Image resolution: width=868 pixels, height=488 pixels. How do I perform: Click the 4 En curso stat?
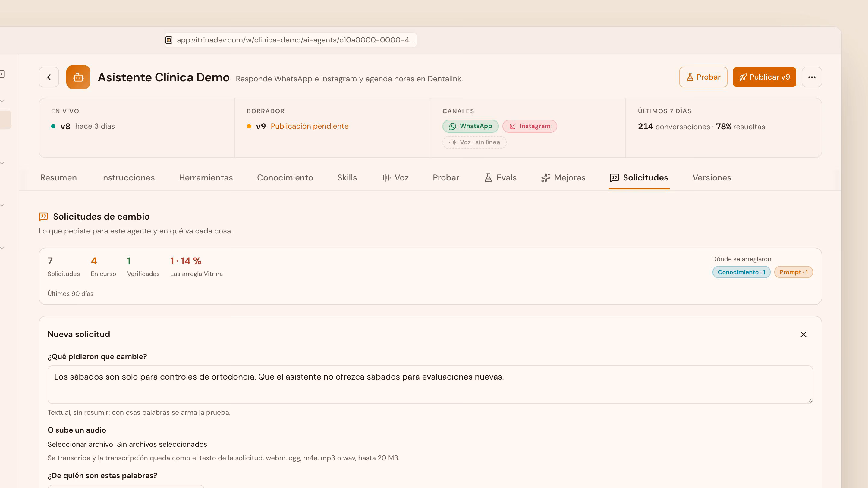103,266
